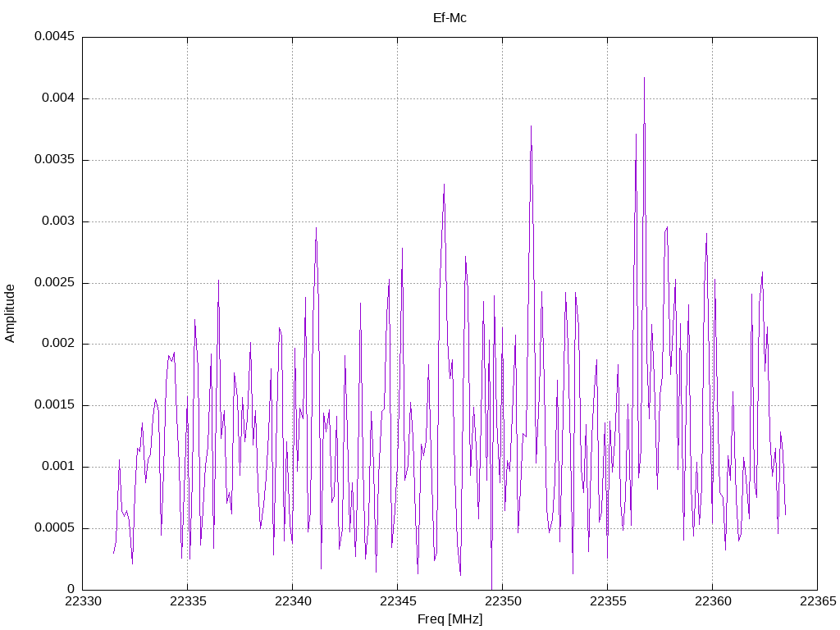The height and width of the screenshot is (630, 840).
Task: Click the Freq [MHz] axis label
Action: tap(450, 619)
